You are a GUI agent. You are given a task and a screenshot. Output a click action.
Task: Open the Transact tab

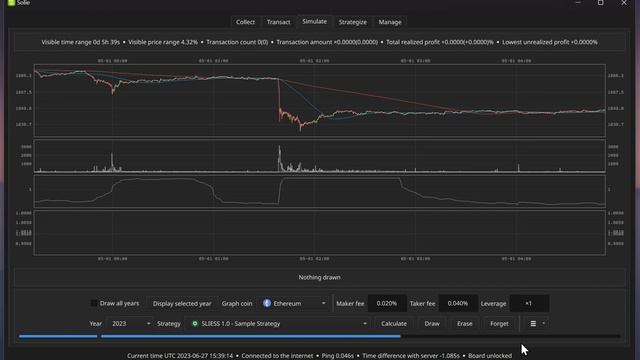278,22
